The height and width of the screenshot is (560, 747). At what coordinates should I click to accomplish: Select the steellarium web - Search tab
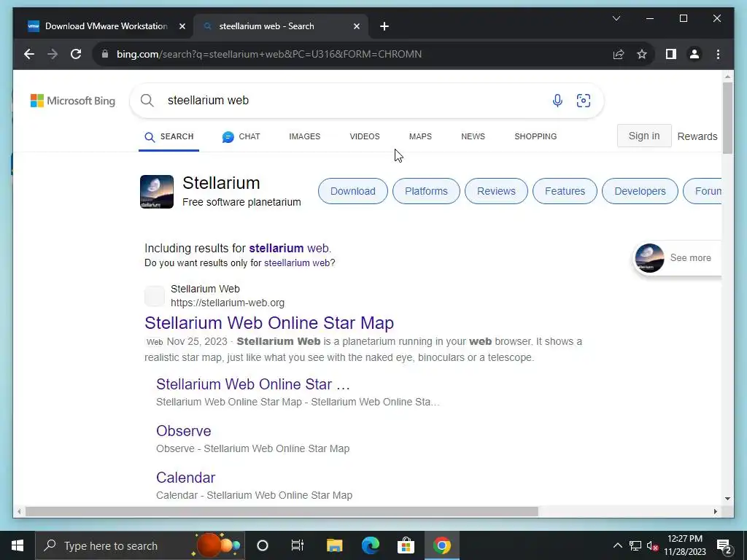pyautogui.click(x=280, y=26)
